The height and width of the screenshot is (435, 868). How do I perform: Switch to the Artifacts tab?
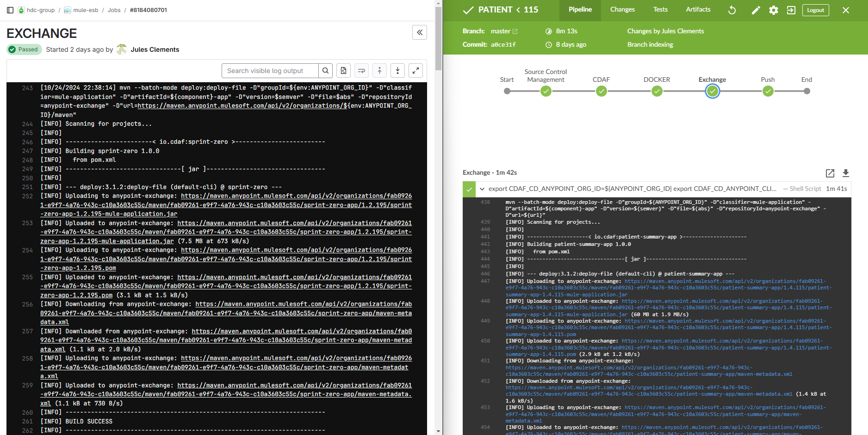click(698, 10)
